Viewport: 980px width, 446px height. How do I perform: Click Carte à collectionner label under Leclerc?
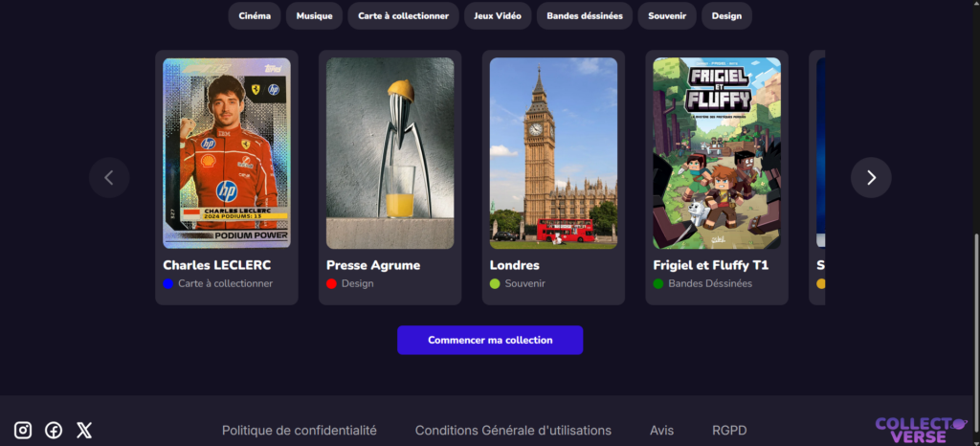[226, 283]
